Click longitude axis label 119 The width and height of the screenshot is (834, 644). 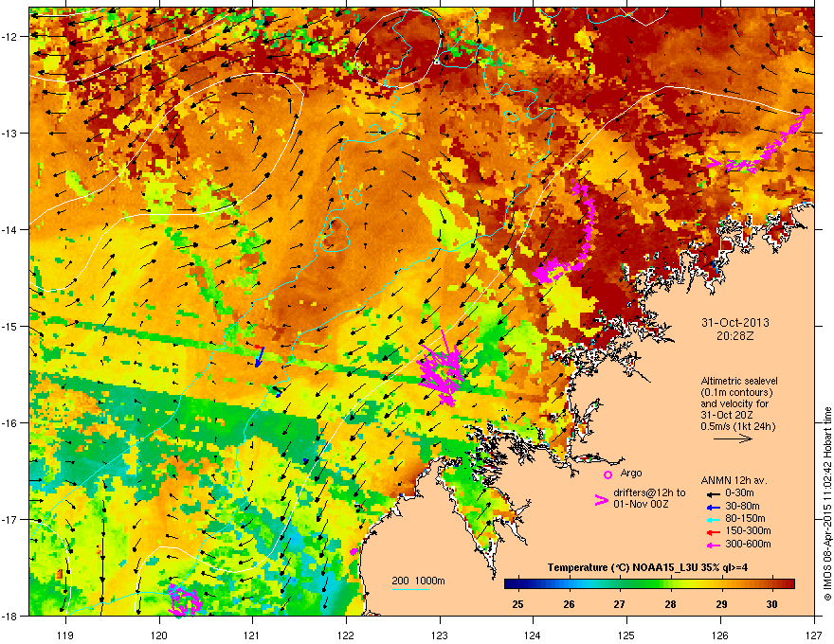click(x=65, y=635)
